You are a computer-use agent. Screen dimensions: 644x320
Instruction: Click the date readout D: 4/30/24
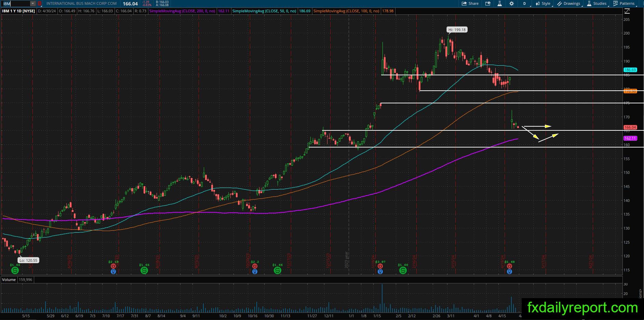click(47, 11)
